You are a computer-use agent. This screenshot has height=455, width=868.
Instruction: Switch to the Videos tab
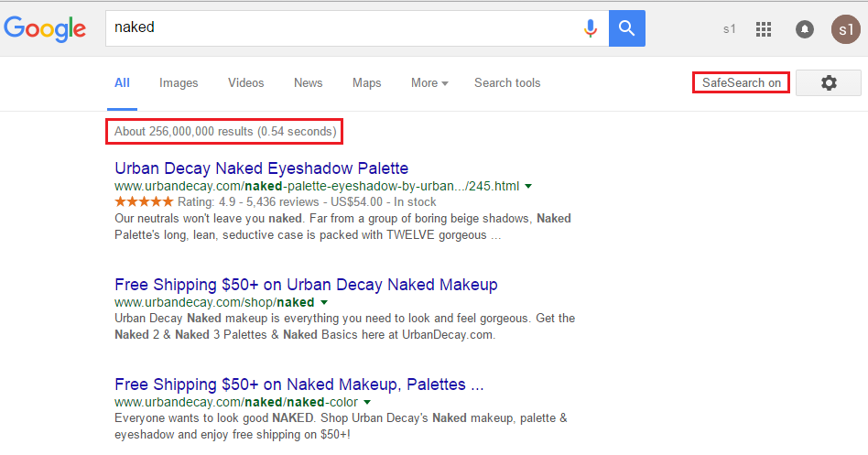point(245,83)
